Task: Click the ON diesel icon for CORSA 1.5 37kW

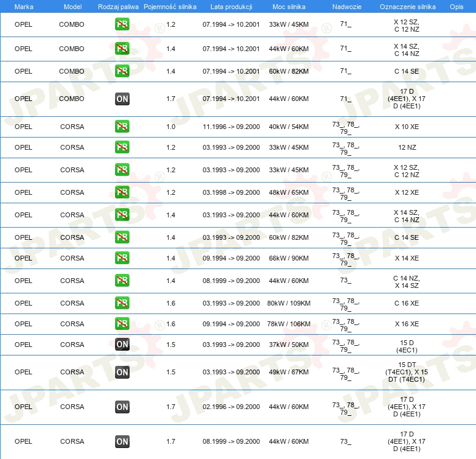Action: point(122,345)
